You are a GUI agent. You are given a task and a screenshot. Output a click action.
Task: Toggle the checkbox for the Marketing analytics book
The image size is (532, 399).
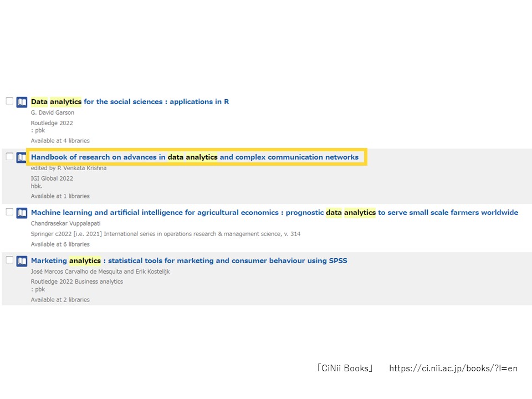[9, 260]
